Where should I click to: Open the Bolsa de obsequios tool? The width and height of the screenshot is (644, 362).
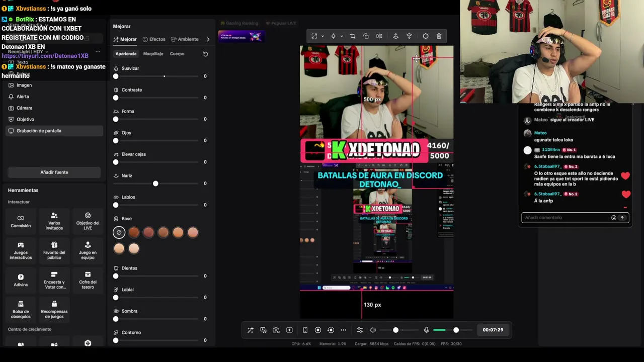pyautogui.click(x=21, y=310)
